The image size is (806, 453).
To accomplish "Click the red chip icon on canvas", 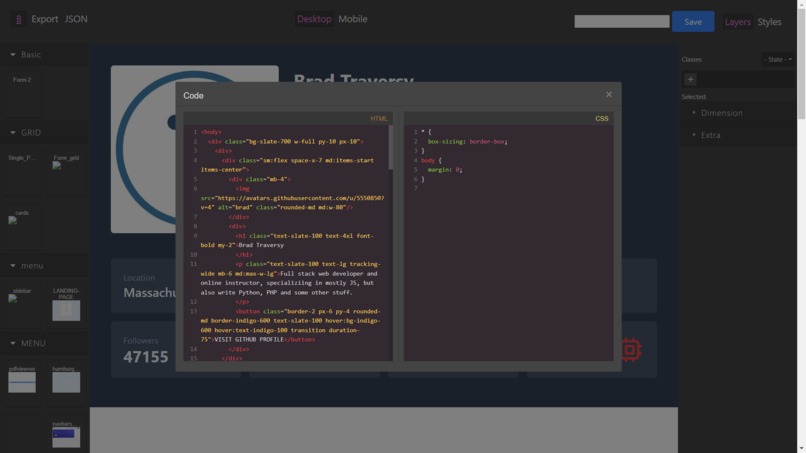I will click(631, 350).
